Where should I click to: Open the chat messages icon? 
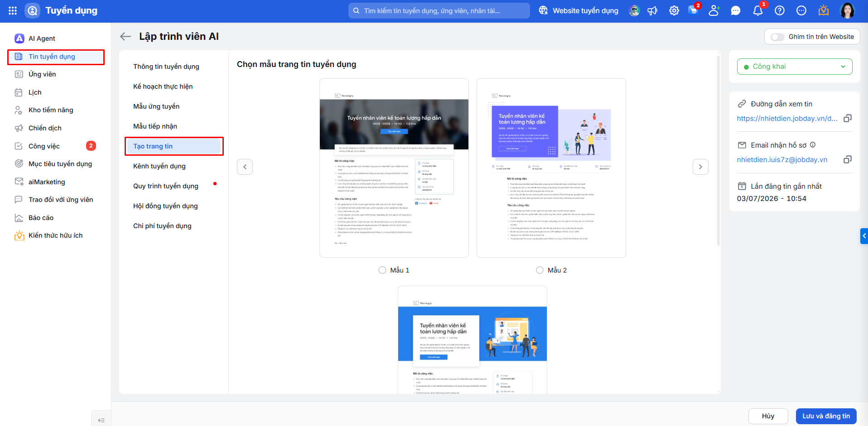point(736,10)
